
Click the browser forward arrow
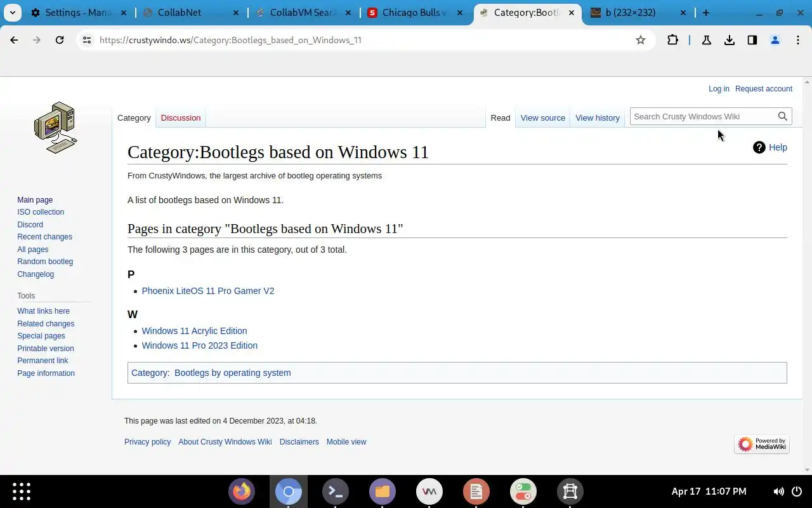point(37,40)
